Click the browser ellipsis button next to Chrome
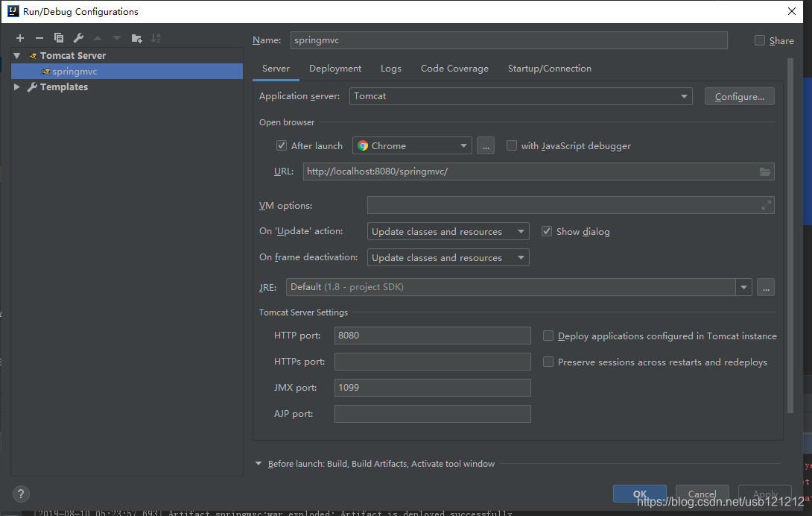Screen dimensions: 812x516 tap(486, 145)
